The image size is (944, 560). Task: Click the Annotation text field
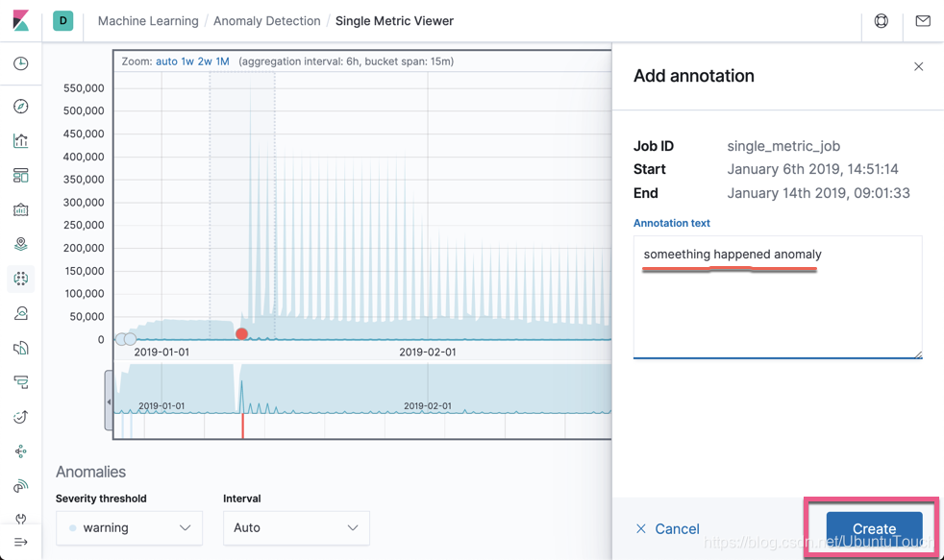pos(778,297)
